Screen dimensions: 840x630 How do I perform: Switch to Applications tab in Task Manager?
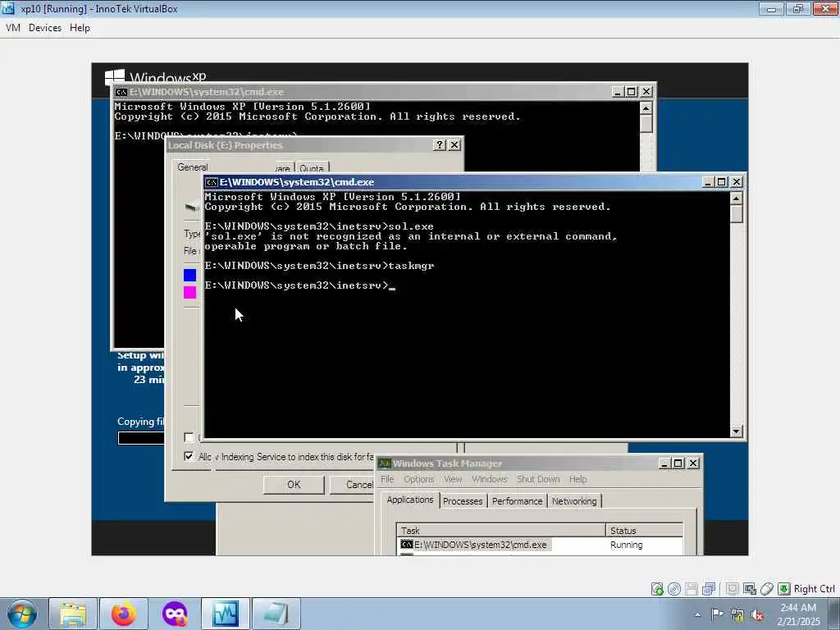point(410,500)
